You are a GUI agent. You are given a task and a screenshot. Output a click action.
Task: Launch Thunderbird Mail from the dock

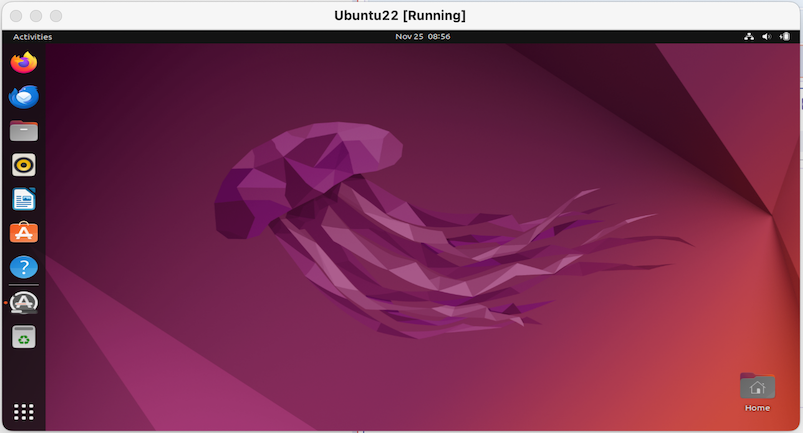click(x=24, y=97)
